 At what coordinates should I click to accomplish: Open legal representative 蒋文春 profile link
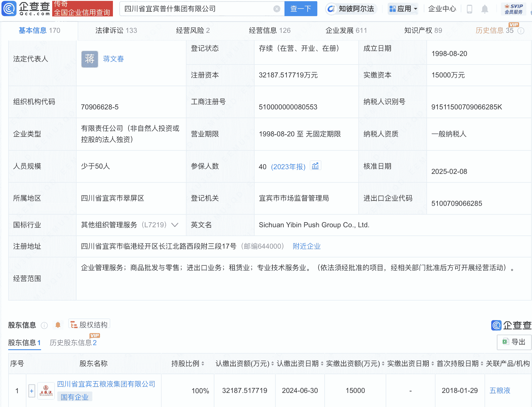click(114, 59)
